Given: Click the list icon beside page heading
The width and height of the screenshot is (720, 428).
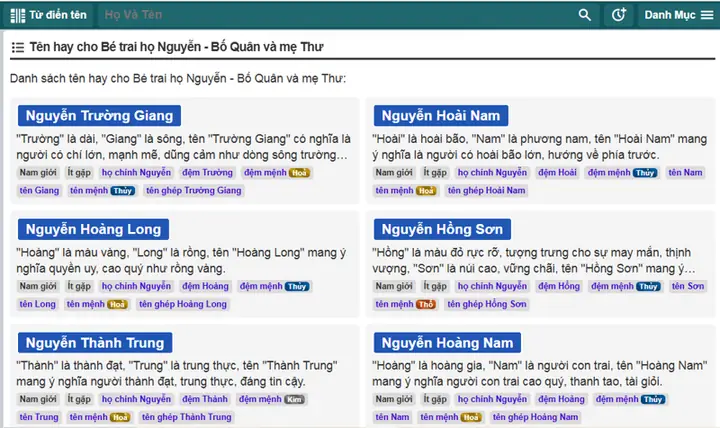Looking at the screenshot, I should point(17,47).
